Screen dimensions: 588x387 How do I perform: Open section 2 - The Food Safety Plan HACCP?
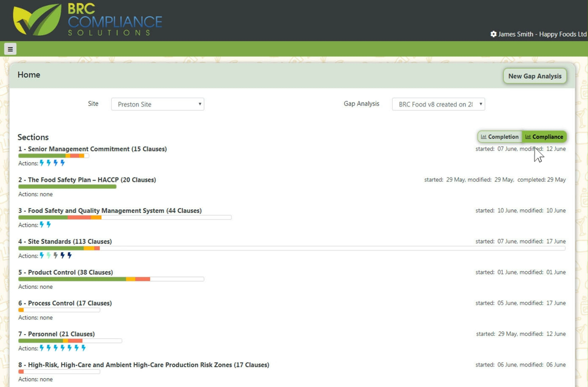click(86, 179)
